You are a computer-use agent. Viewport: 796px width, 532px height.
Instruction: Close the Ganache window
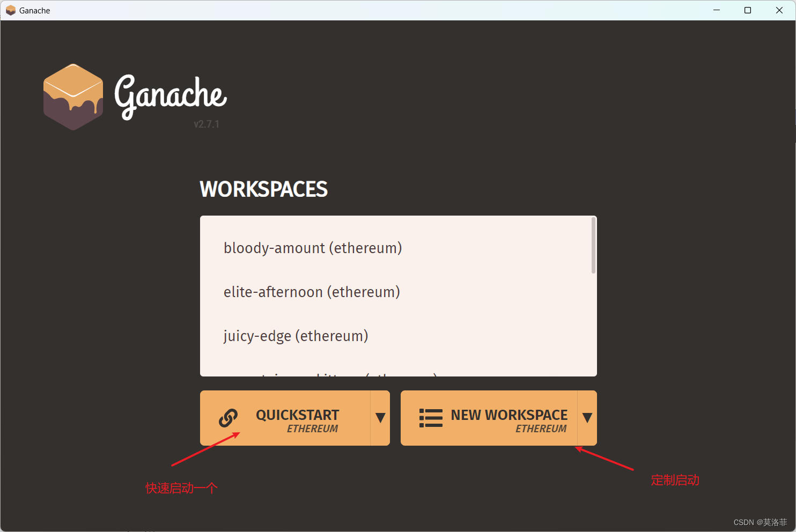click(x=779, y=10)
